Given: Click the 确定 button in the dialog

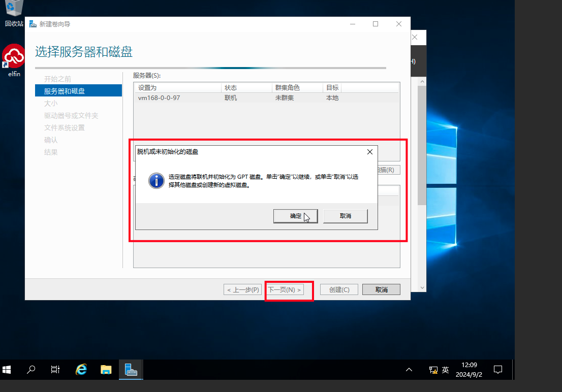Looking at the screenshot, I should click(295, 216).
